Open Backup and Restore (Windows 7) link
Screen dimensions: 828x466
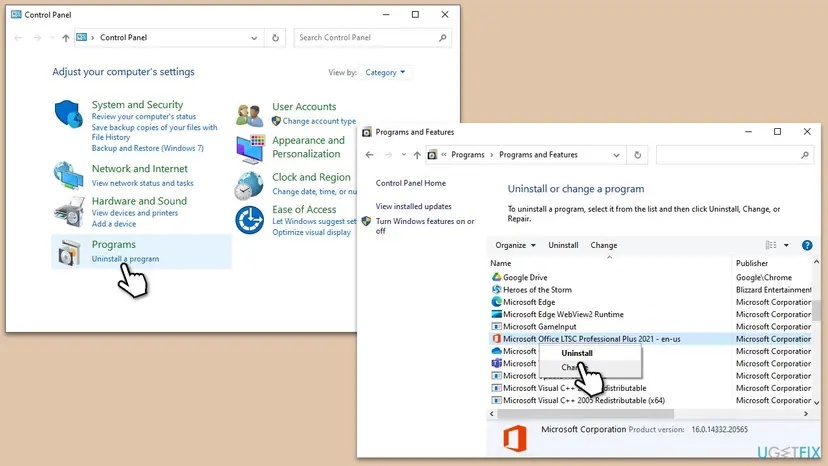pyautogui.click(x=147, y=148)
